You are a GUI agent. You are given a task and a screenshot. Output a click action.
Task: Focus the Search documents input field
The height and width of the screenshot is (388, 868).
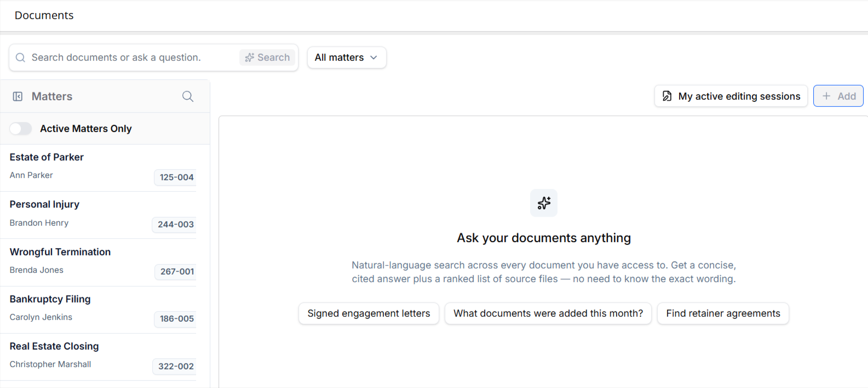[x=131, y=58]
